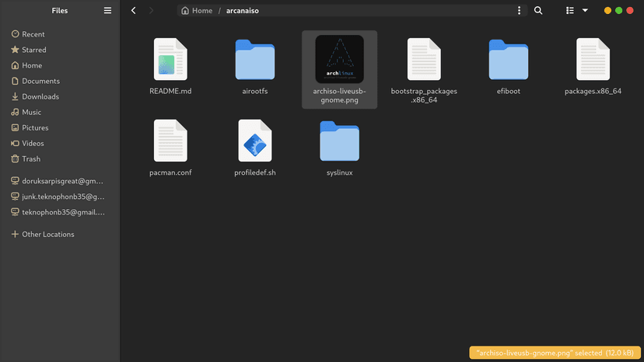Open the three-dot folder menu in path bar
644x362 pixels.
click(x=519, y=11)
